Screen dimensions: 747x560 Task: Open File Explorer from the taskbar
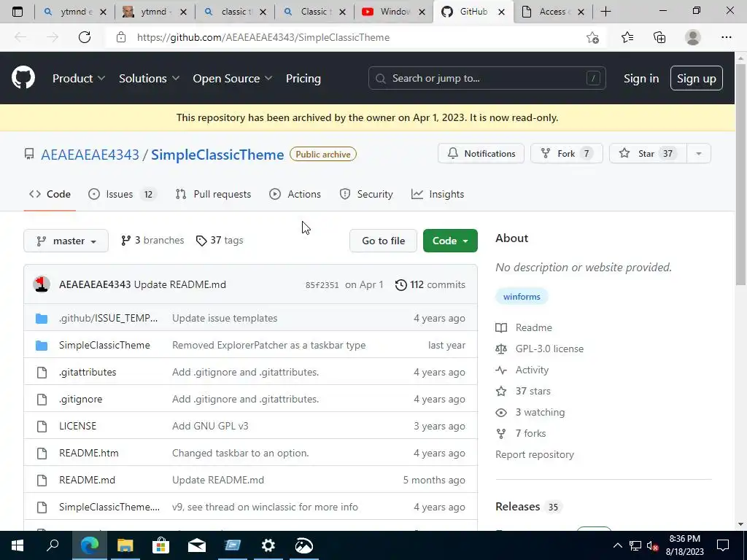tap(125, 545)
